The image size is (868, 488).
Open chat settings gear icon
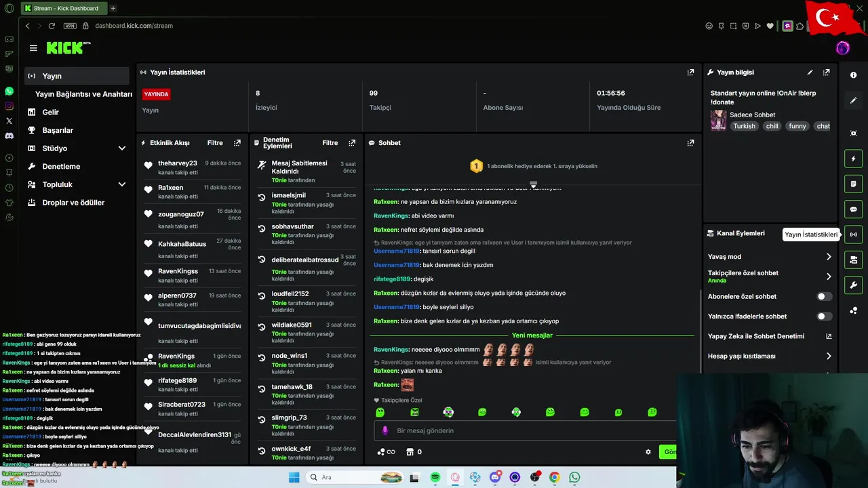648,452
